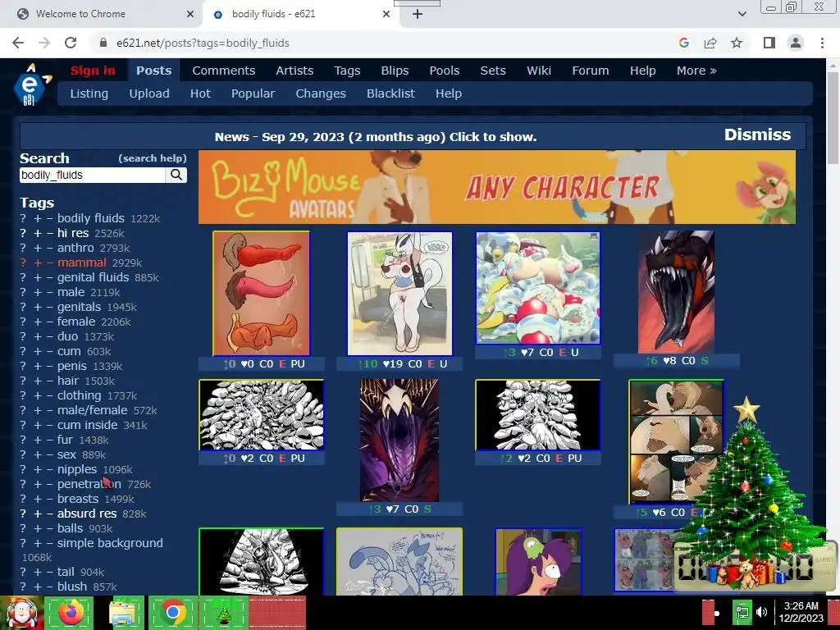The width and height of the screenshot is (840, 630).
Task: Open the Upload page
Action: click(x=149, y=94)
